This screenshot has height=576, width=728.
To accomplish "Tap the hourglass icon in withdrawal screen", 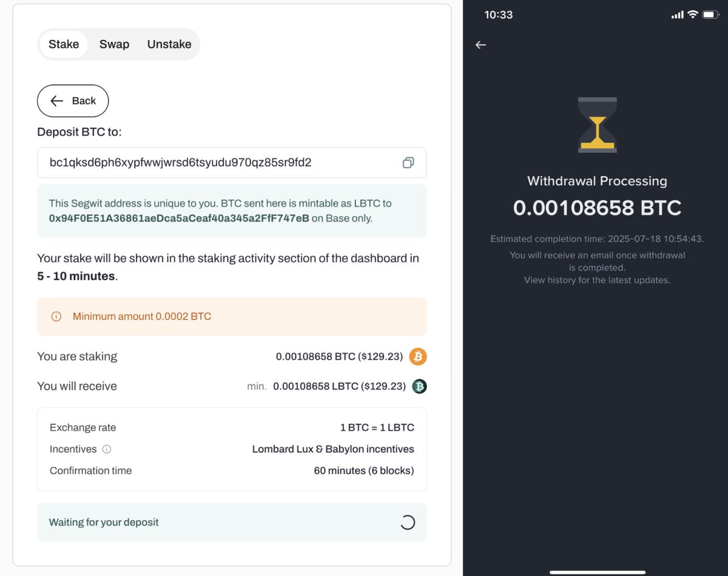I will click(x=598, y=124).
